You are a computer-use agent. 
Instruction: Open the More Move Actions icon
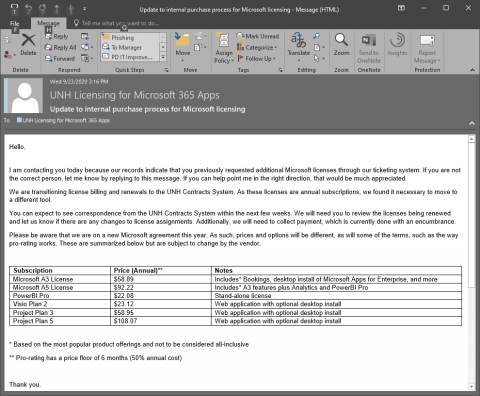point(200,47)
